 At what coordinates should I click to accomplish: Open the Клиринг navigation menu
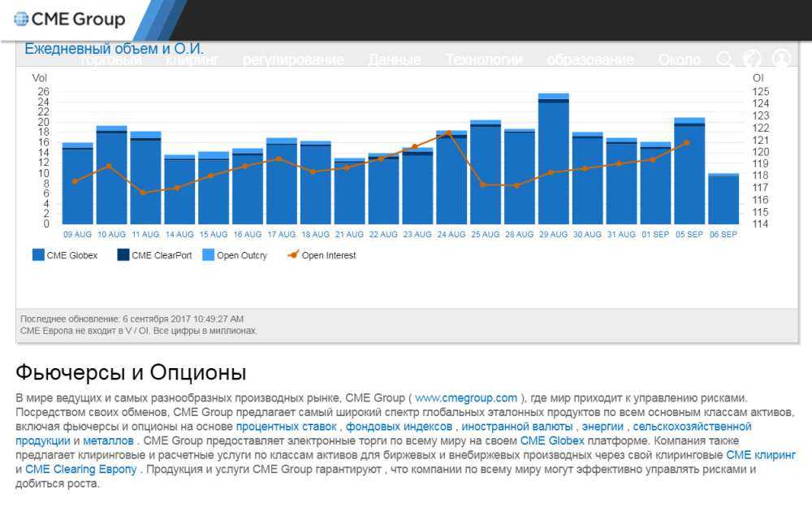coord(192,60)
